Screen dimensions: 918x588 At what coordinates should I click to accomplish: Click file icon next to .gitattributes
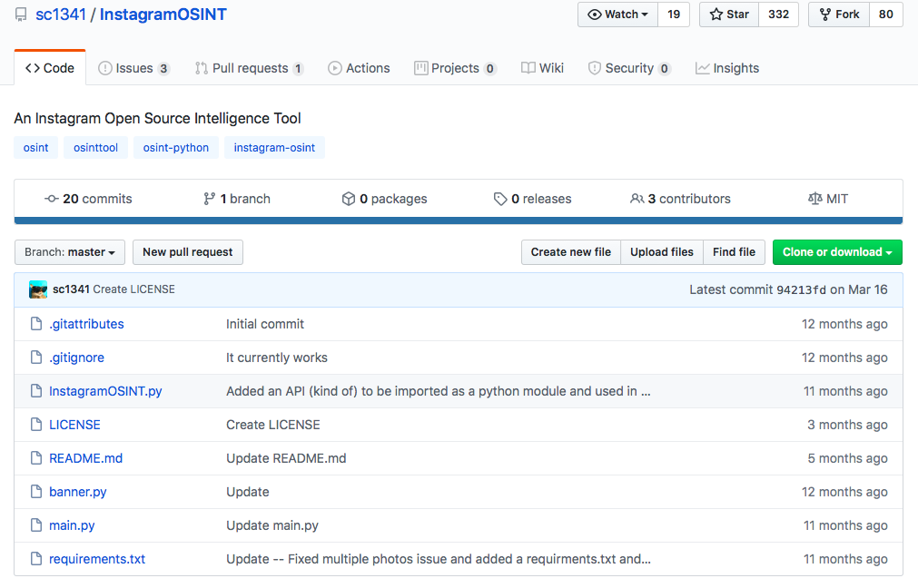coord(36,324)
